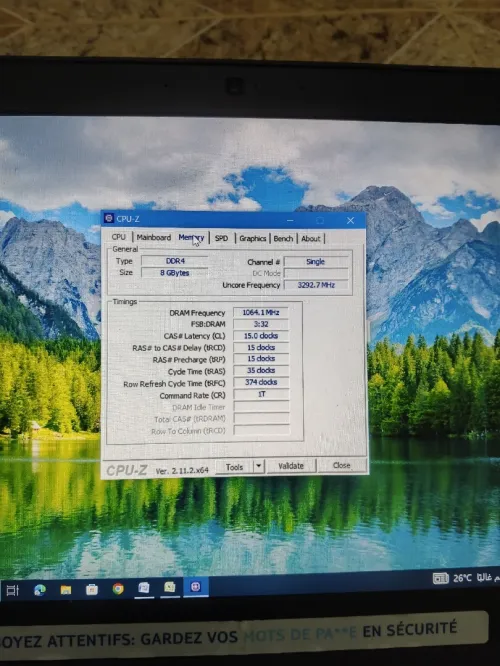Click the Type field showing DDR4
The image size is (500, 666).
175,261
